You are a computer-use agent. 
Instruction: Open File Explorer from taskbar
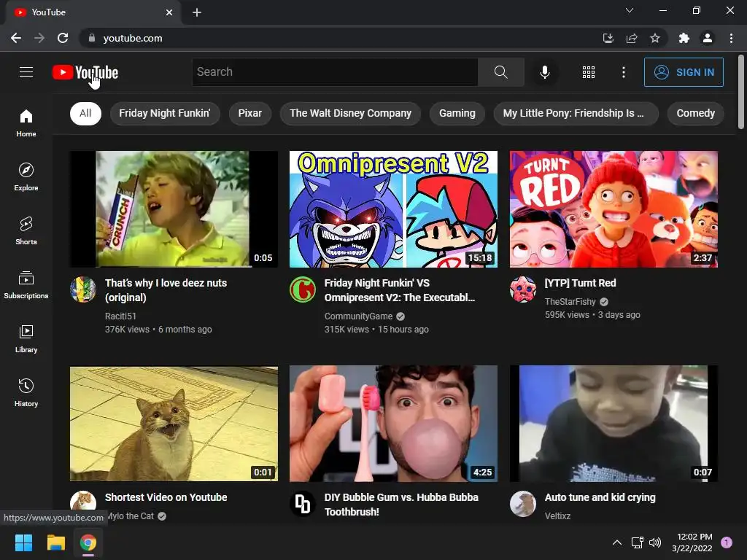pyautogui.click(x=55, y=542)
